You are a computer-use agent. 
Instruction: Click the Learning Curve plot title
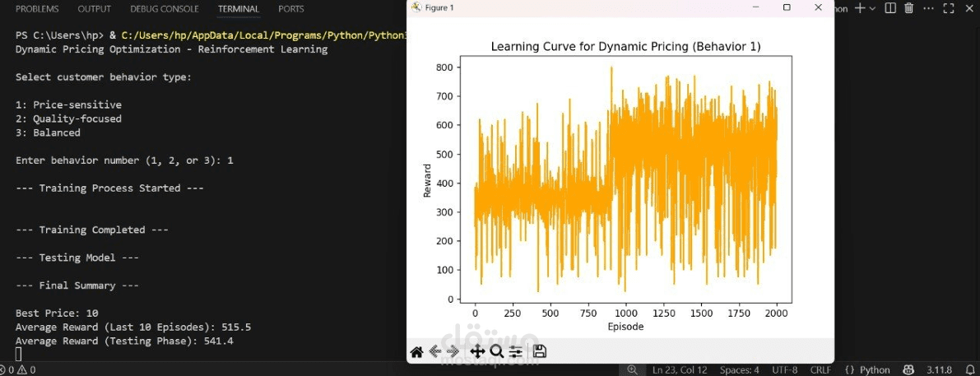pos(625,46)
